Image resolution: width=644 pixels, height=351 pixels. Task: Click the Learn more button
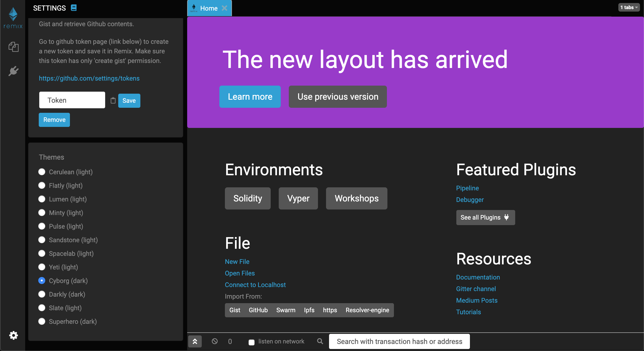[x=250, y=97]
